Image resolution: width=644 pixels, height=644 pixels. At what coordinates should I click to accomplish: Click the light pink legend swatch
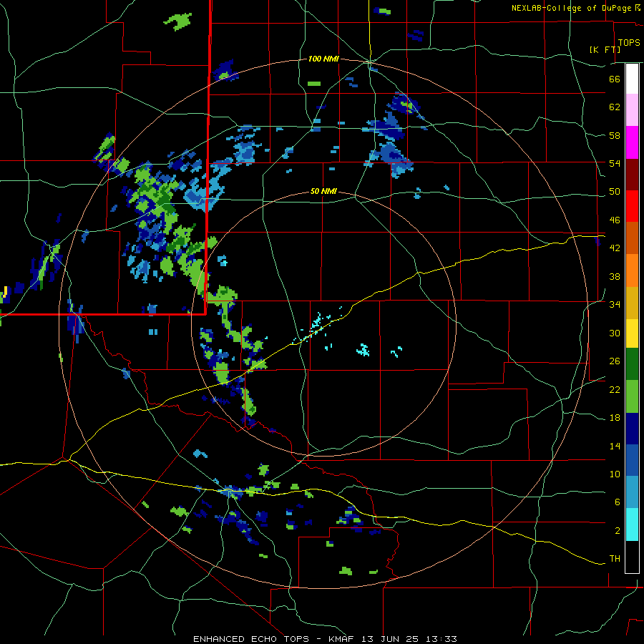pos(632,109)
